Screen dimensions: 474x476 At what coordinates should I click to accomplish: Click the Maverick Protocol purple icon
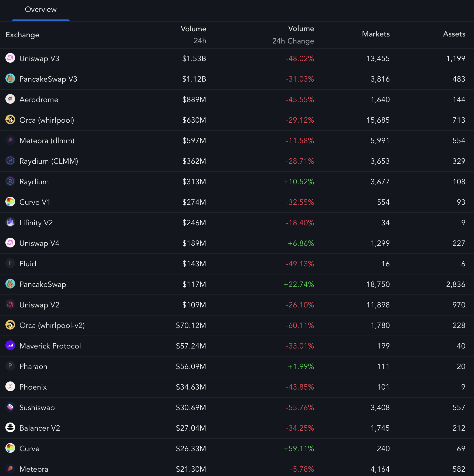point(10,346)
